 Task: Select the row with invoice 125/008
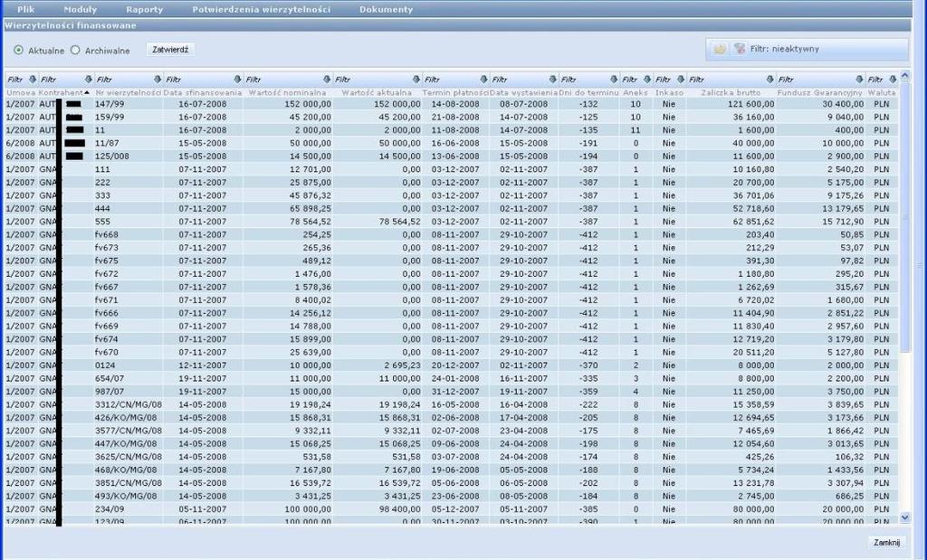(x=452, y=156)
